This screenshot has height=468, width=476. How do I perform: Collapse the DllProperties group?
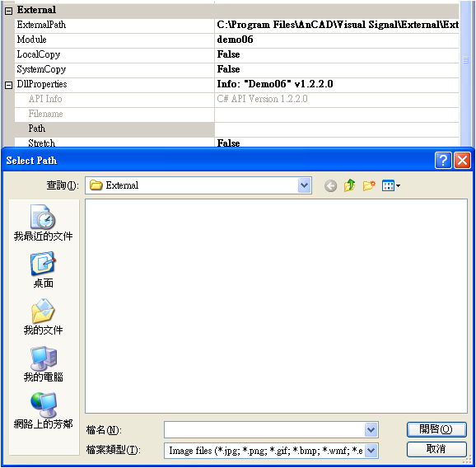point(8,85)
